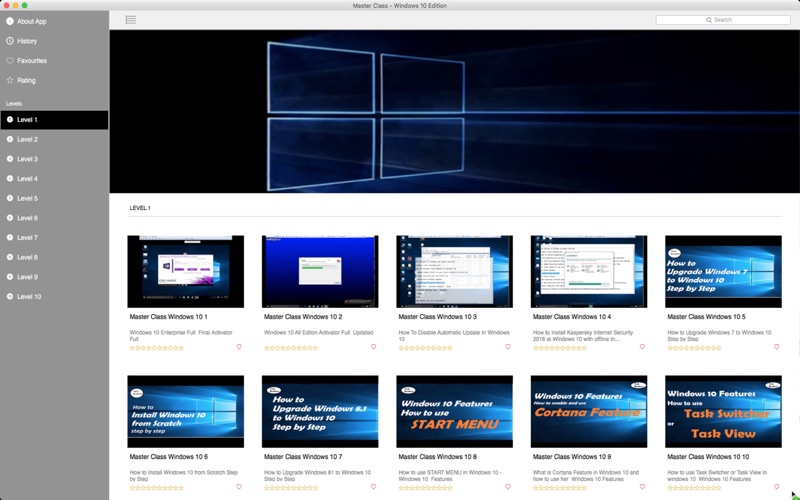Click description 'Windows 10 All Editon Activator Full Updated'
Screen dimensions: 800x500
(x=318, y=333)
